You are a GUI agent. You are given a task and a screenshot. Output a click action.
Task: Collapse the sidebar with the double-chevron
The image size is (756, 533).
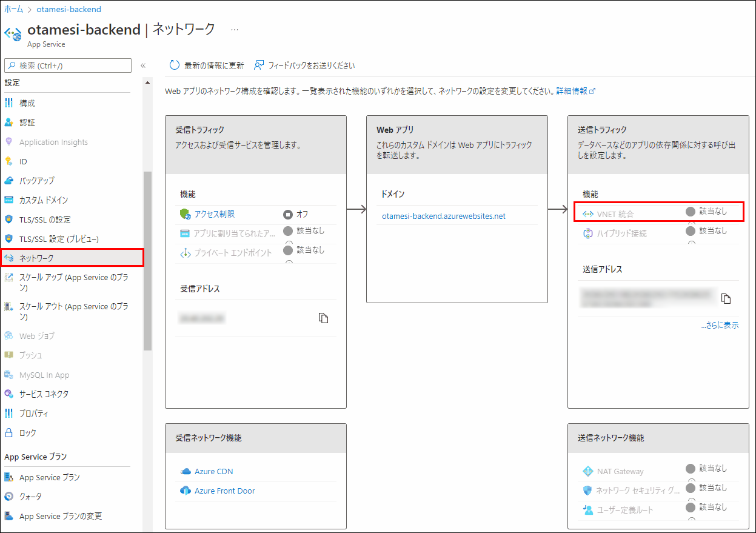(x=143, y=65)
